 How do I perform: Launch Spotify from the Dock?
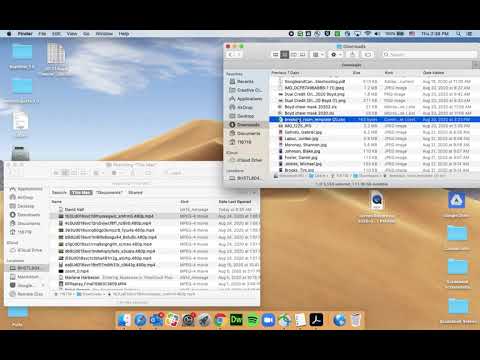[252, 320]
